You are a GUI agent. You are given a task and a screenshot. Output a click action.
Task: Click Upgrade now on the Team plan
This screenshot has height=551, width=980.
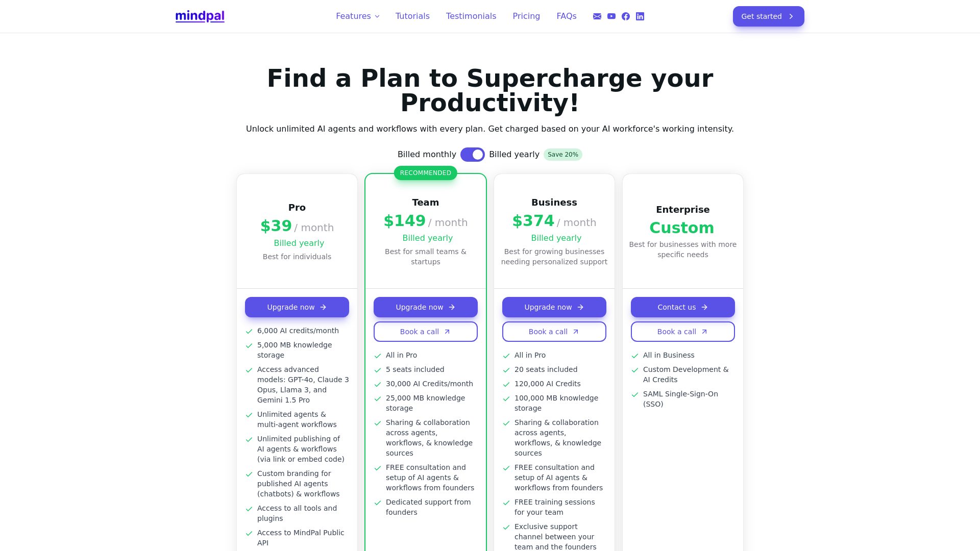point(425,307)
